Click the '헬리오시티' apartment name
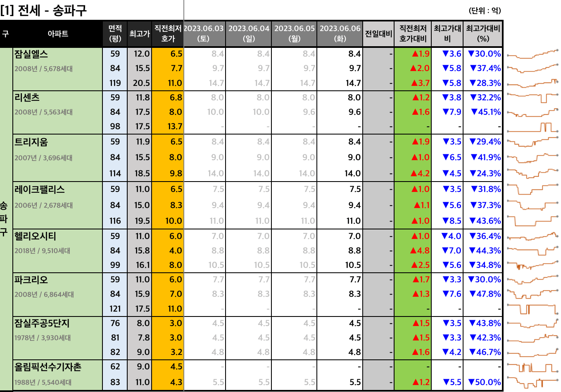 35,236
